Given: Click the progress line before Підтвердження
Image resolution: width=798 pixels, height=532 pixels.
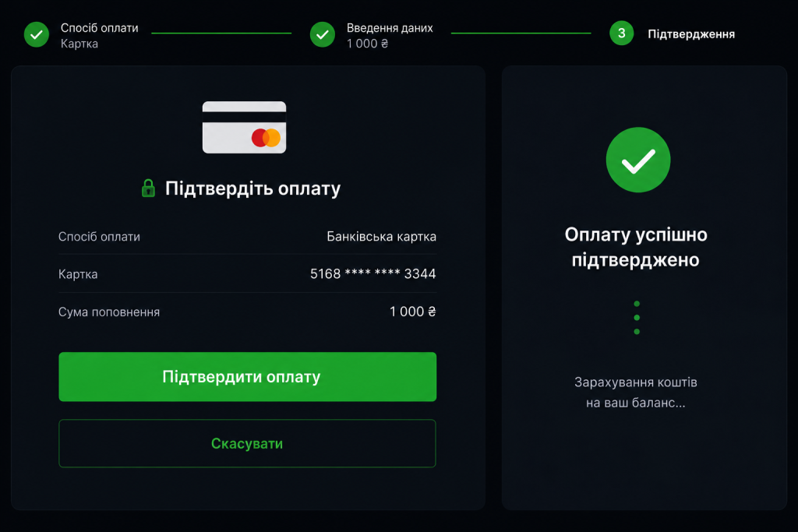Looking at the screenshot, I should tap(521, 33).
